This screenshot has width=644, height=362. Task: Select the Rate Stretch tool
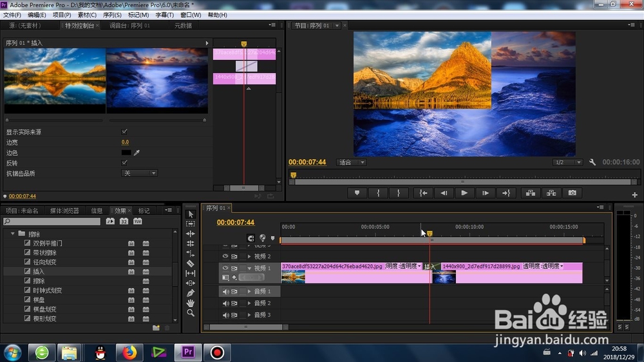pos(191,254)
